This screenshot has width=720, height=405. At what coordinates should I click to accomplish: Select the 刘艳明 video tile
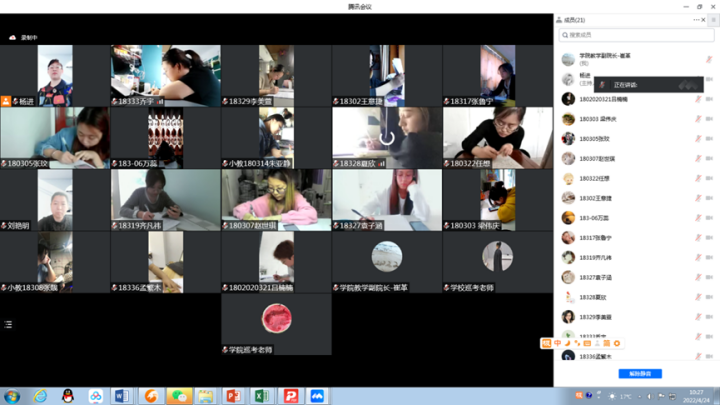pos(55,200)
